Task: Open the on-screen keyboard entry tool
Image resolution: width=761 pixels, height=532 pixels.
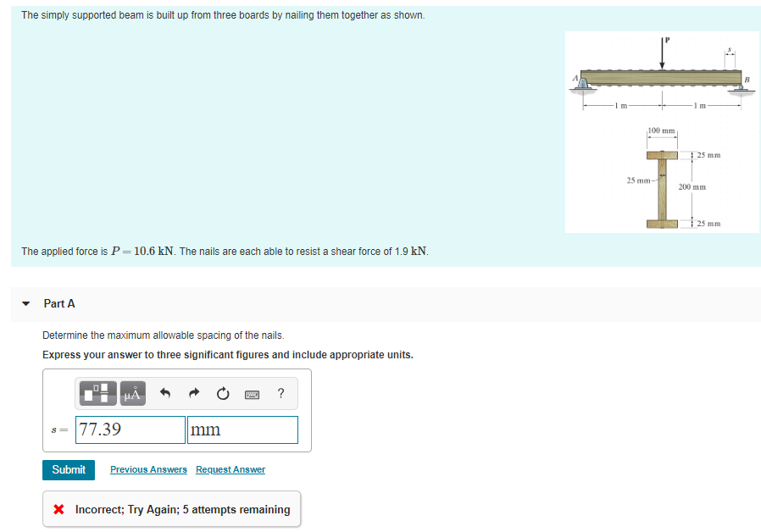Action: point(252,393)
